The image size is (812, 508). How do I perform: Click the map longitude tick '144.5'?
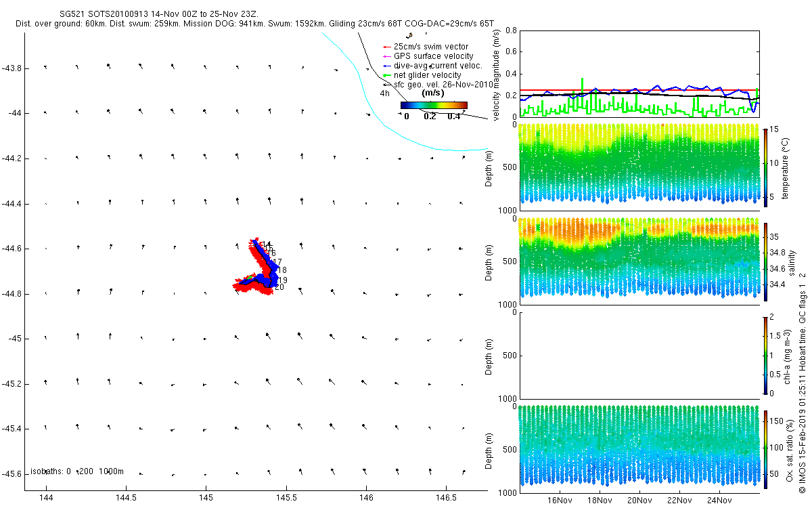(x=126, y=497)
